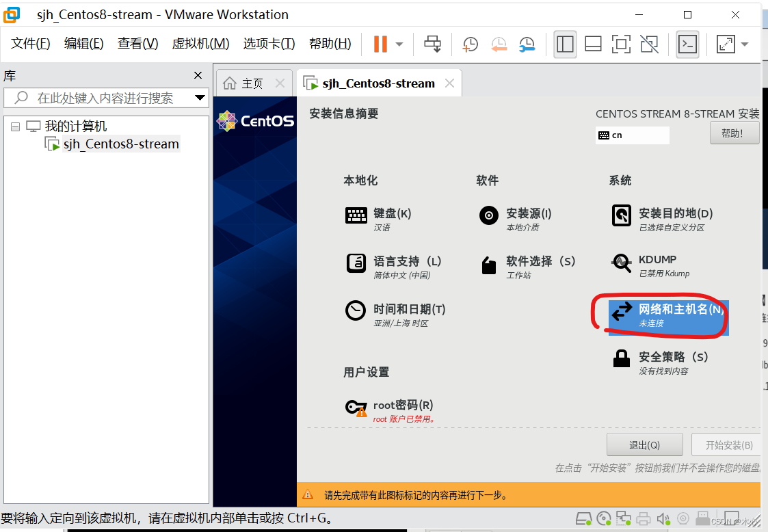Switch to the sjh_Centos8-stream tab

378,84
